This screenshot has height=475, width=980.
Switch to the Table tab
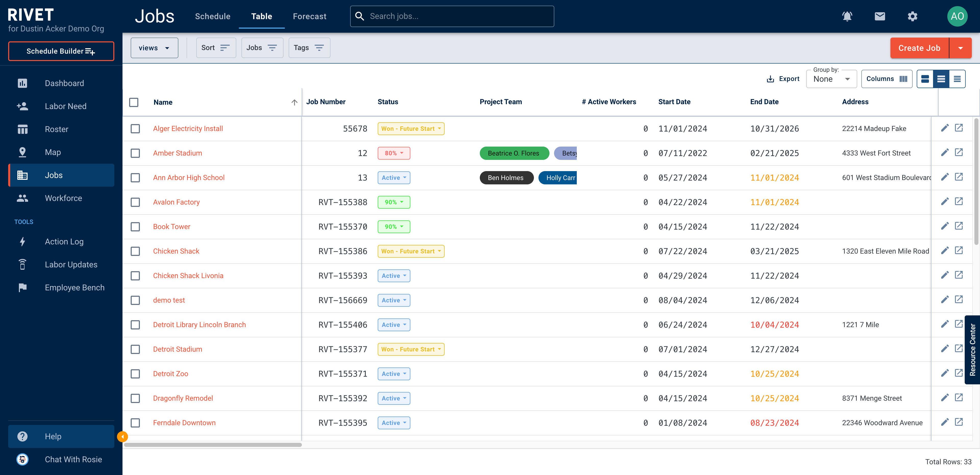pyautogui.click(x=261, y=16)
